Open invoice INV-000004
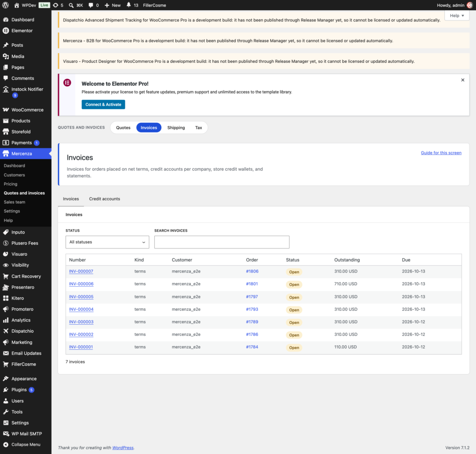This screenshot has height=454, width=476. point(81,309)
